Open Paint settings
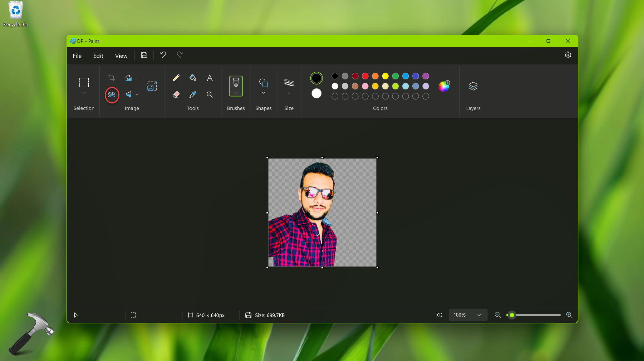The image size is (644, 361). pyautogui.click(x=567, y=55)
